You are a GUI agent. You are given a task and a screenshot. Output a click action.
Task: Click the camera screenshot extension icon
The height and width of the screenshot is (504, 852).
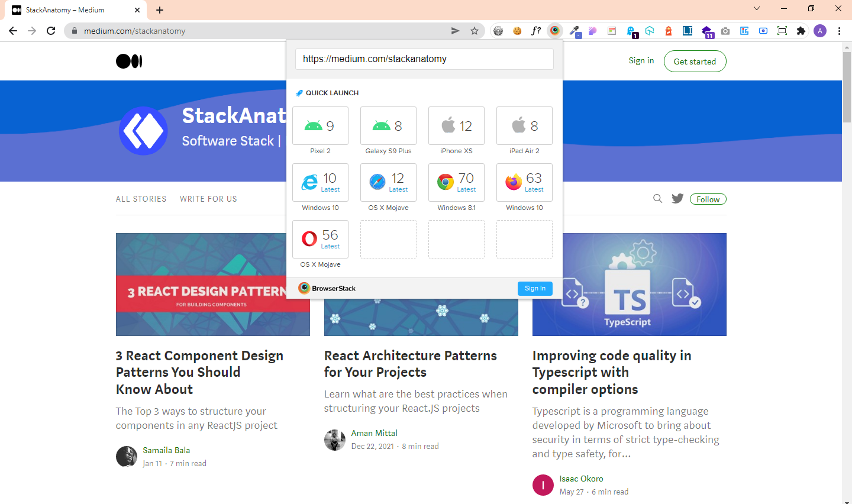click(725, 31)
